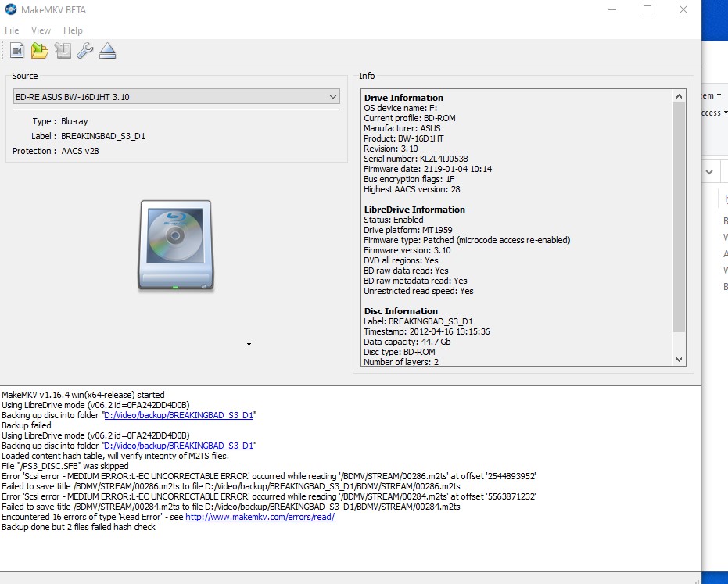Viewport: 728px width, 584px height.
Task: Start disc backup from the toolbar
Action: point(63,50)
